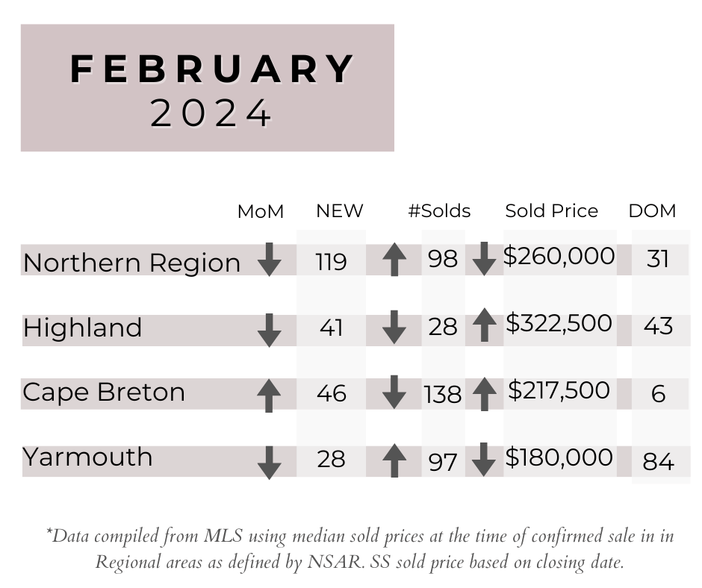This screenshot has width=702, height=588.
Task: Click up arrow beside Northern Region 98 solds
Action: point(394,260)
